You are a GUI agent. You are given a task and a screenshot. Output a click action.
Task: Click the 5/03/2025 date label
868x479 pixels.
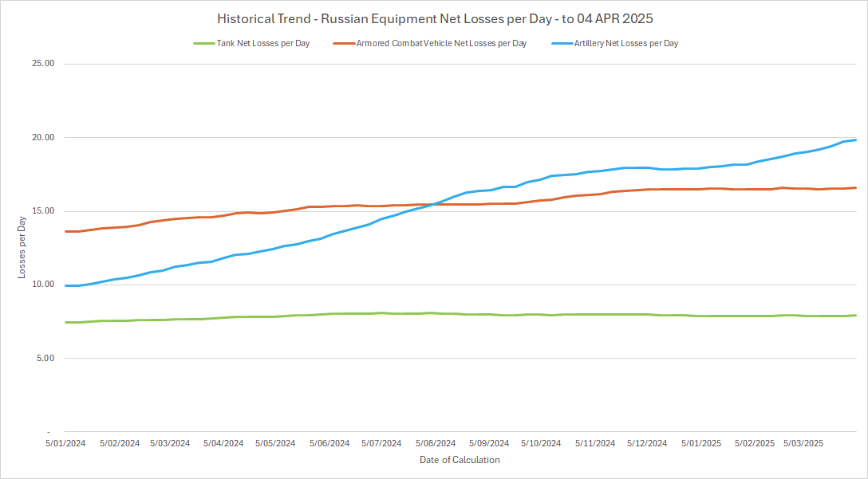tap(806, 443)
